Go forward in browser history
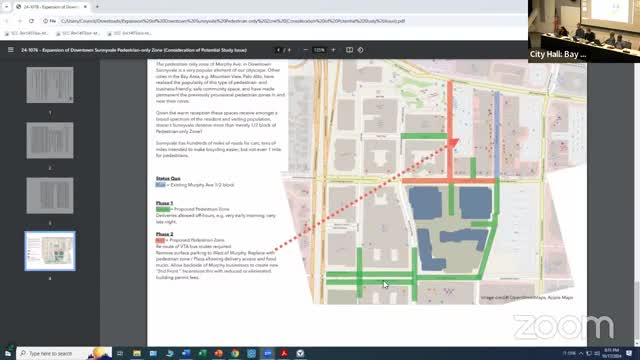 pos(19,20)
